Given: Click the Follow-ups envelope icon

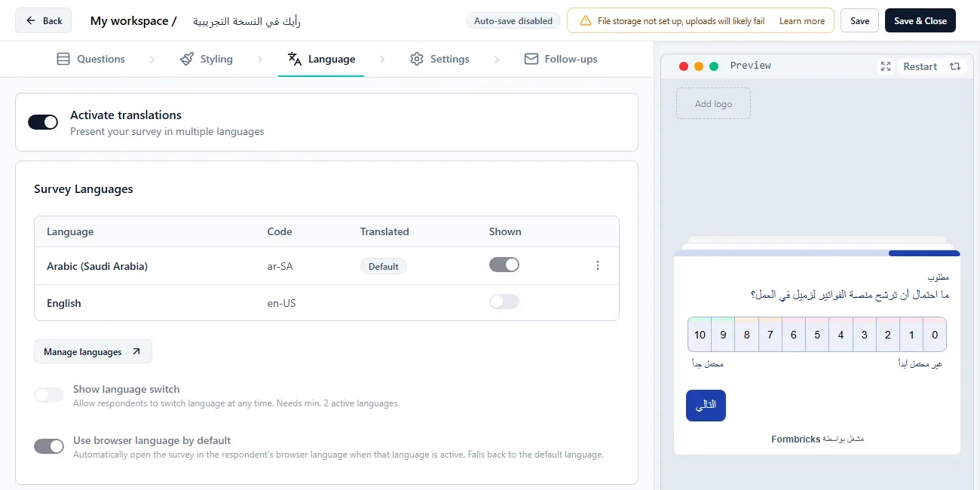Looking at the screenshot, I should click(531, 59).
